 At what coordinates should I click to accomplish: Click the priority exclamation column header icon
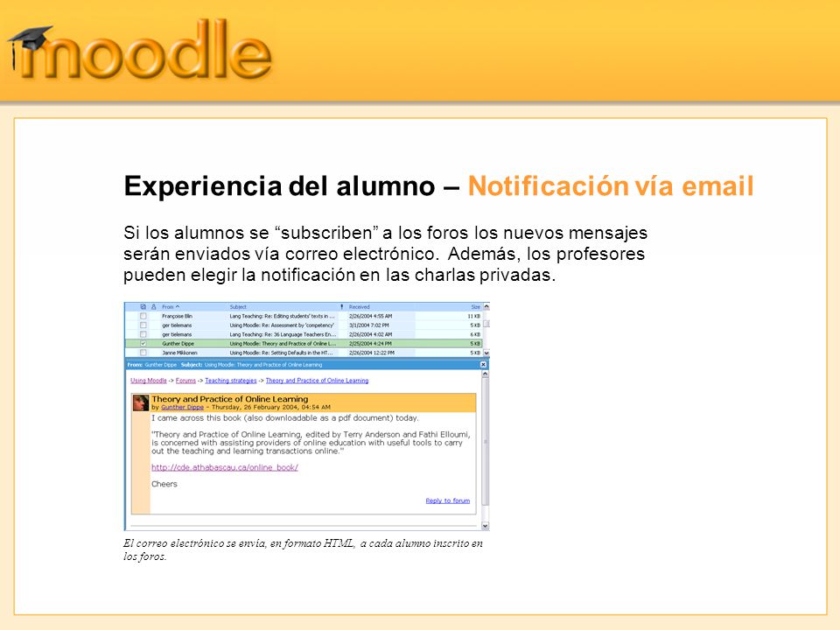342,307
